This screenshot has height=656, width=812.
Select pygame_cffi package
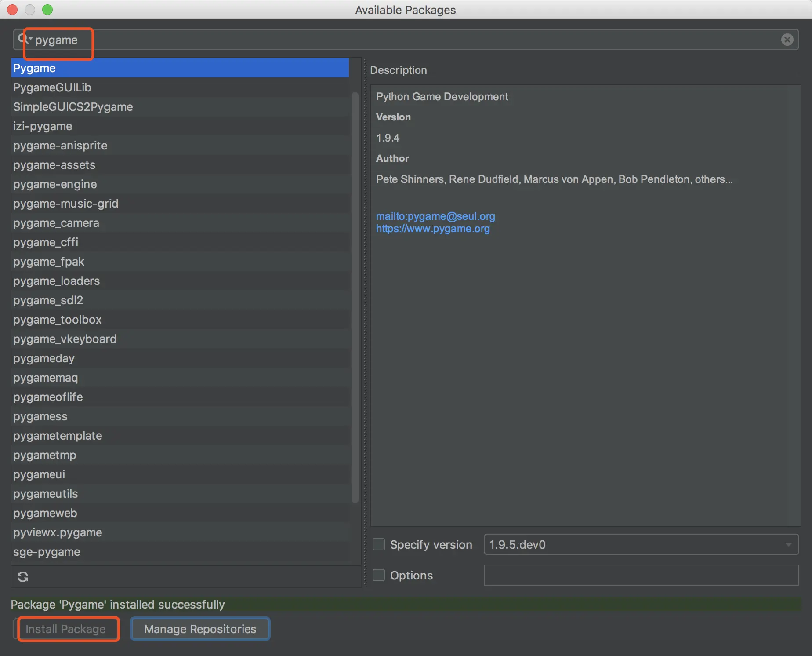(180, 242)
